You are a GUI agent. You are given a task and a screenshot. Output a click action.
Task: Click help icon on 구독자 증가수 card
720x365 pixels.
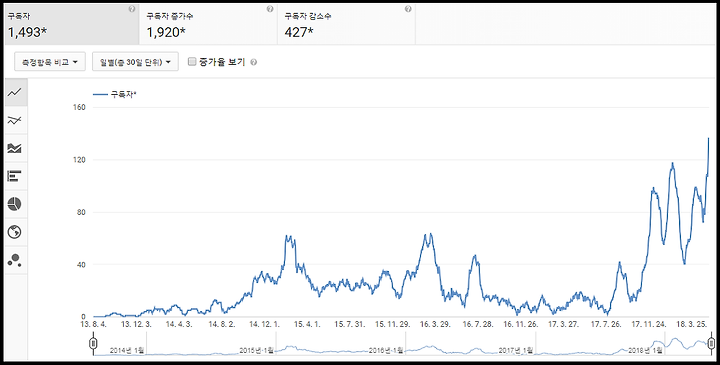point(270,9)
